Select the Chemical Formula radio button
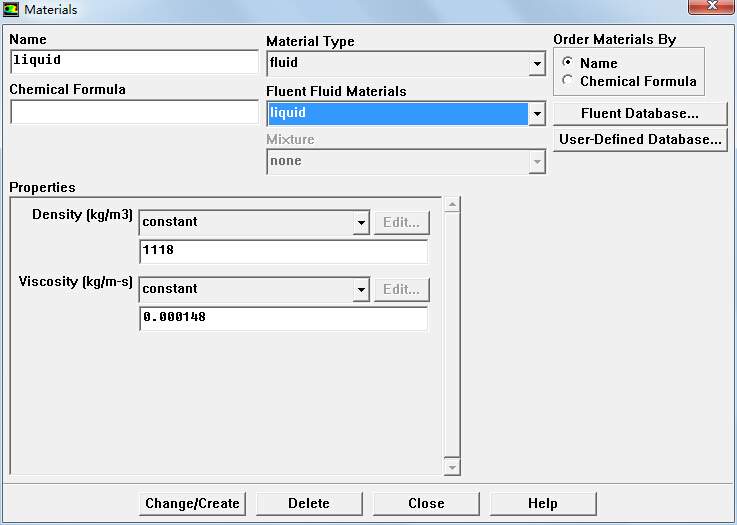 tap(567, 80)
